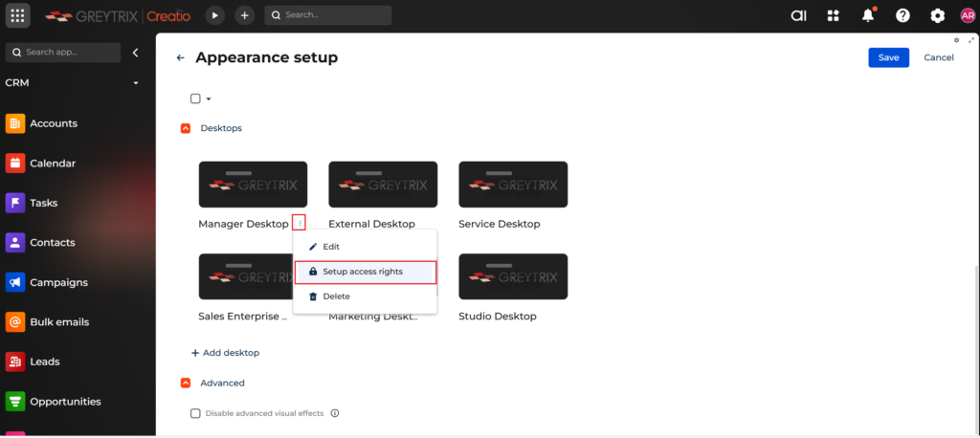This screenshot has height=438, width=980.
Task: Choose Setup access rights from menu
Action: [x=363, y=272]
